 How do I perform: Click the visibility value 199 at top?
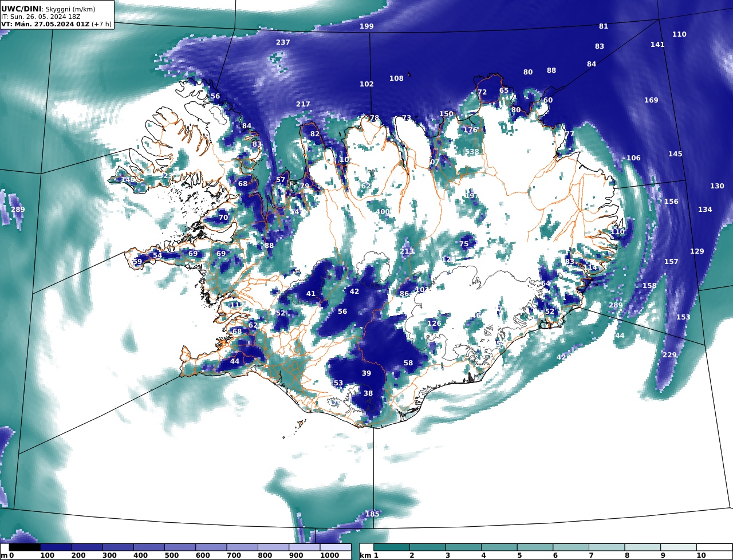pos(366,26)
